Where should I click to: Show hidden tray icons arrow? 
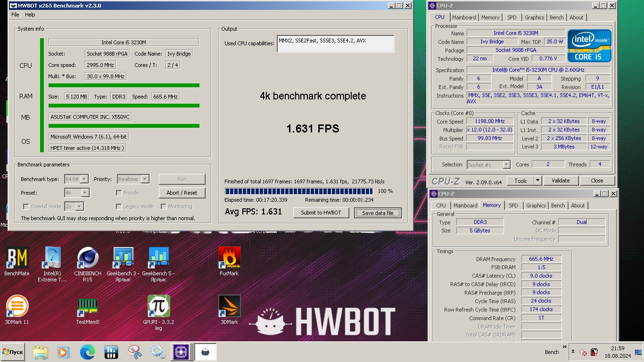click(x=573, y=352)
